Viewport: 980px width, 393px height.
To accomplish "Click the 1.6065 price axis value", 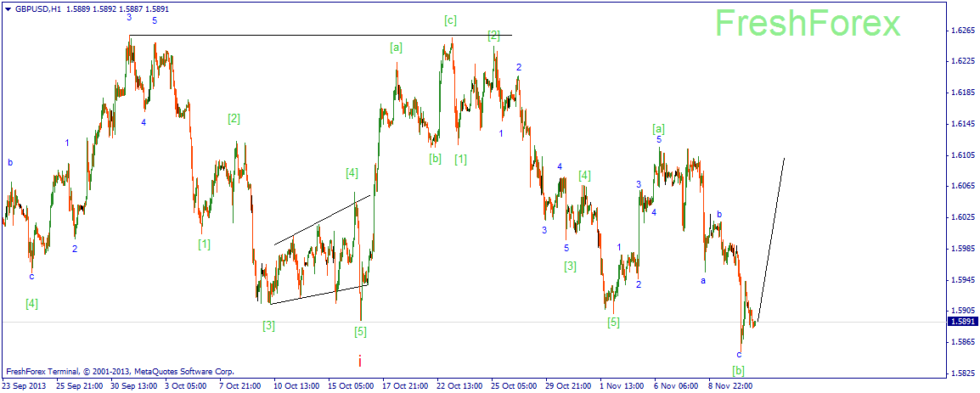I will click(962, 186).
